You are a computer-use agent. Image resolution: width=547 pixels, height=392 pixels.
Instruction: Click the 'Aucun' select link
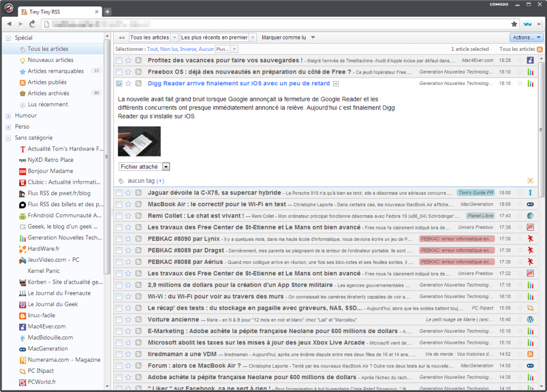pos(206,49)
